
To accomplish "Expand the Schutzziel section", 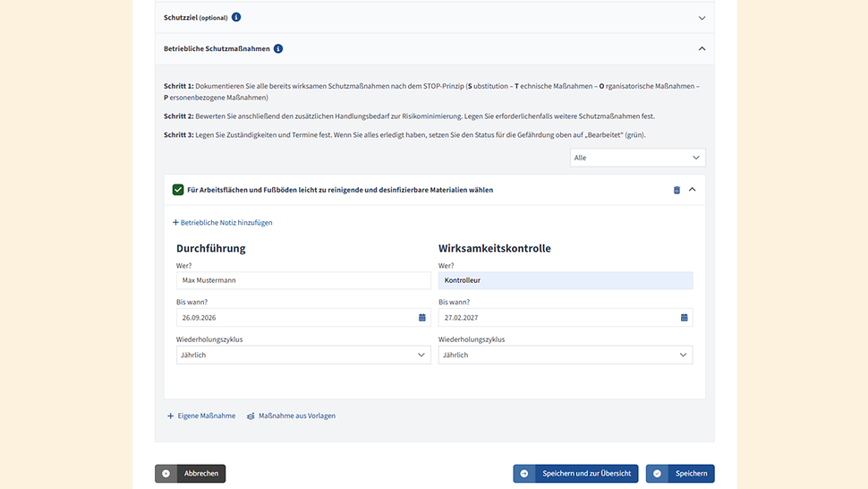I will click(702, 18).
